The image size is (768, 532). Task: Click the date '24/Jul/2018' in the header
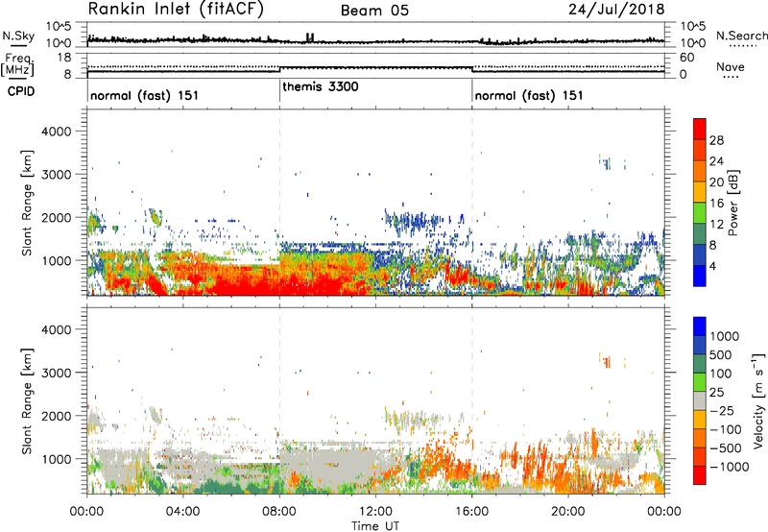click(616, 10)
